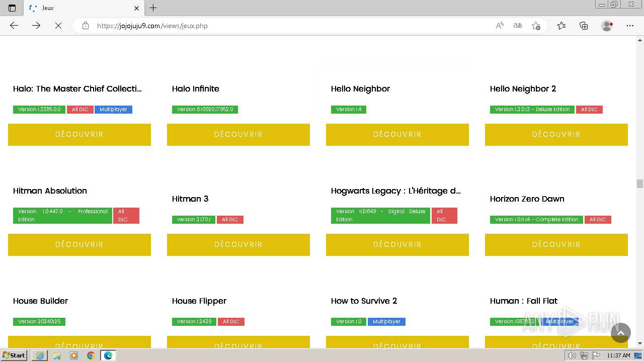Stop loading the page
The height and width of the screenshot is (362, 644).
point(58,26)
